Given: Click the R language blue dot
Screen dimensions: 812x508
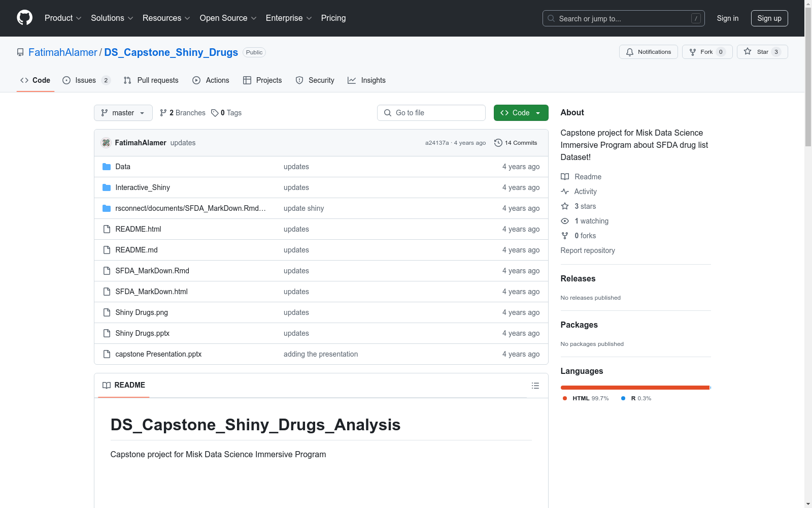Looking at the screenshot, I should click(623, 398).
